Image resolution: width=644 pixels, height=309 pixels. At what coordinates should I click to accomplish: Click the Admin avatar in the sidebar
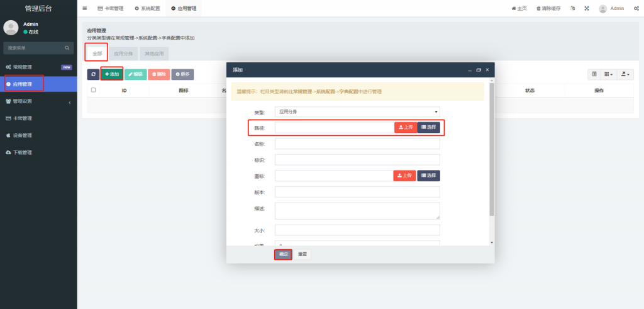click(x=11, y=28)
